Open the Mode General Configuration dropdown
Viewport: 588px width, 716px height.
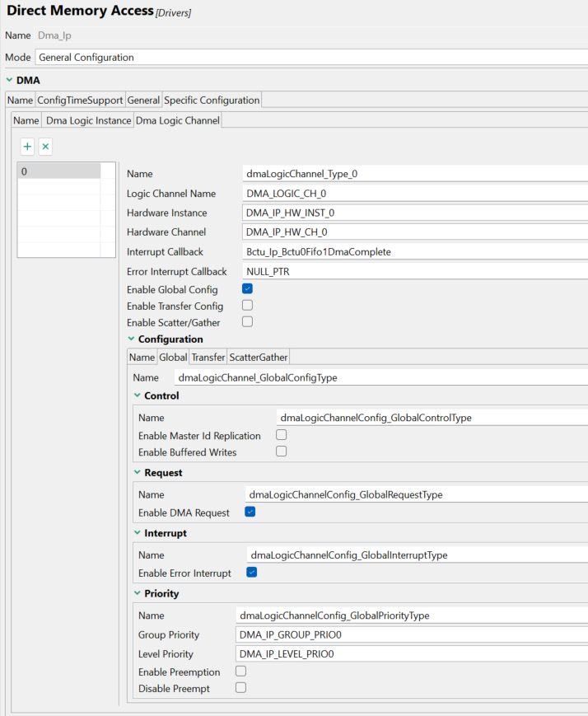click(x=311, y=57)
